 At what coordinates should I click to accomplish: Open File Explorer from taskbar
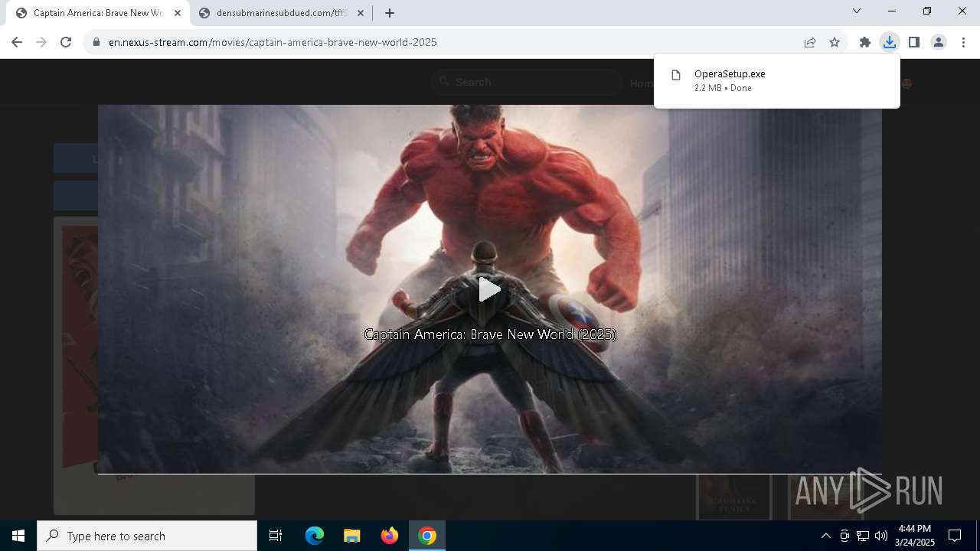[x=352, y=536]
